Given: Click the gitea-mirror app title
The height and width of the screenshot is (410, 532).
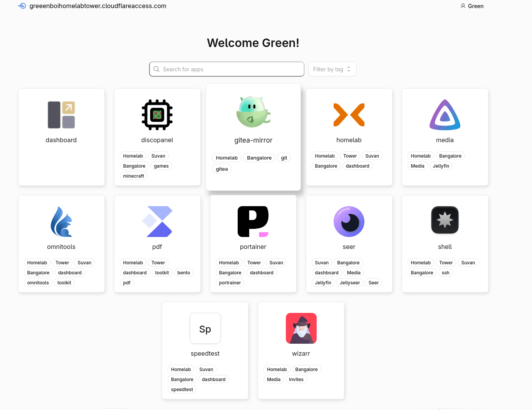Looking at the screenshot, I should (x=253, y=140).
